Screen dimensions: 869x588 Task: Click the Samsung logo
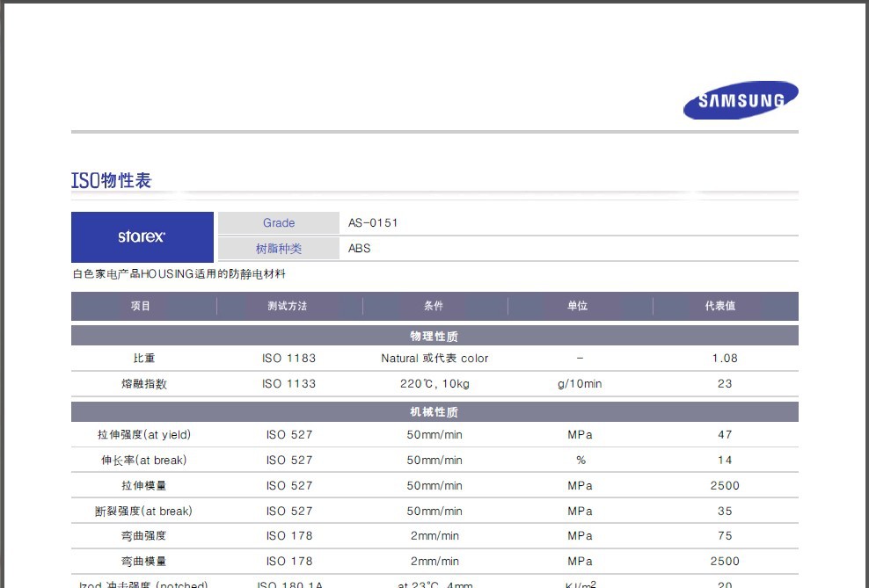pyautogui.click(x=741, y=100)
